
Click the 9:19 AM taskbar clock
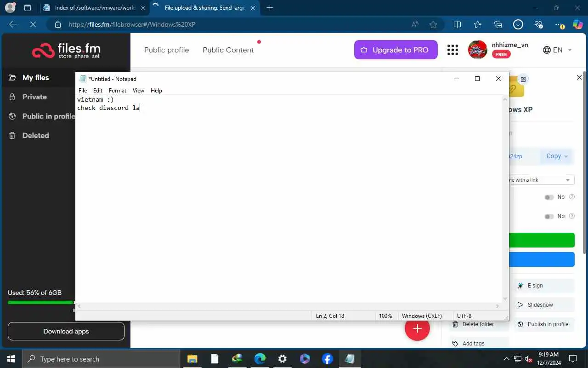click(548, 359)
